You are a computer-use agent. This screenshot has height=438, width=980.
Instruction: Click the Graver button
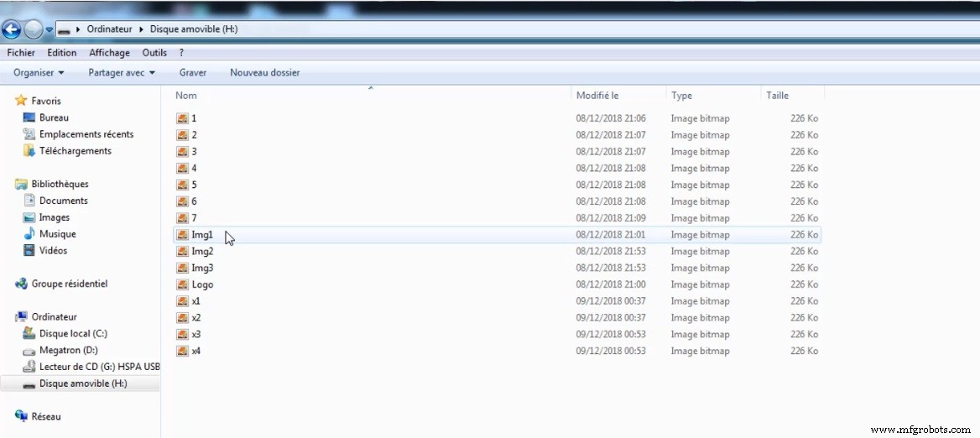tap(192, 73)
